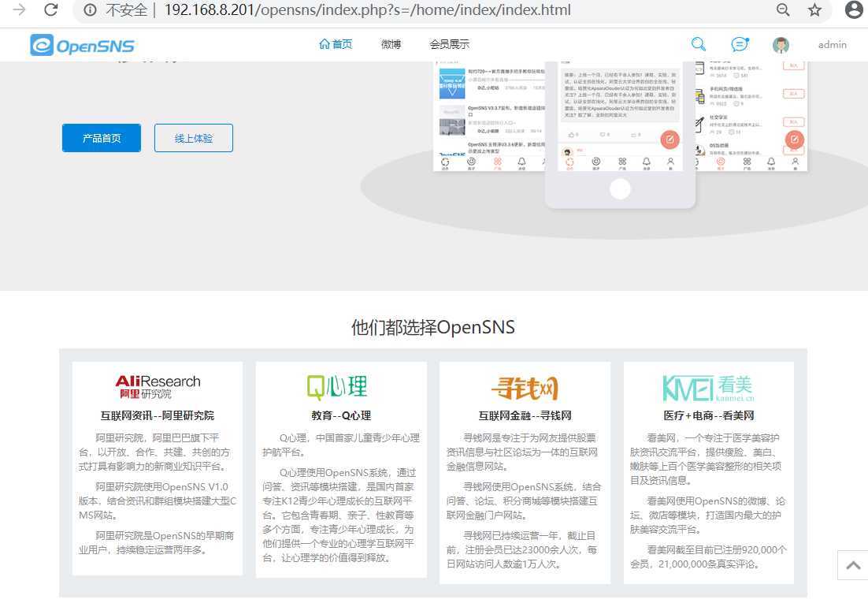Screen dimensions: 868x603
Task: Click the back-to-top arrow button
Action: coord(853,565)
